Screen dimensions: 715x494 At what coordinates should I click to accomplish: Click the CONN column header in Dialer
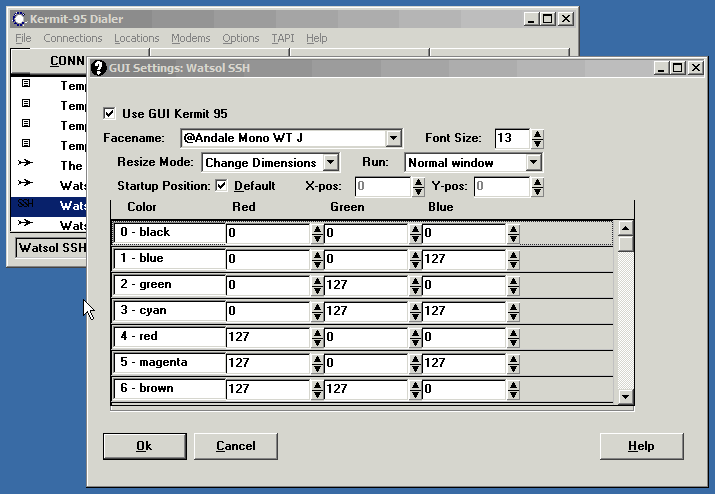click(48, 61)
